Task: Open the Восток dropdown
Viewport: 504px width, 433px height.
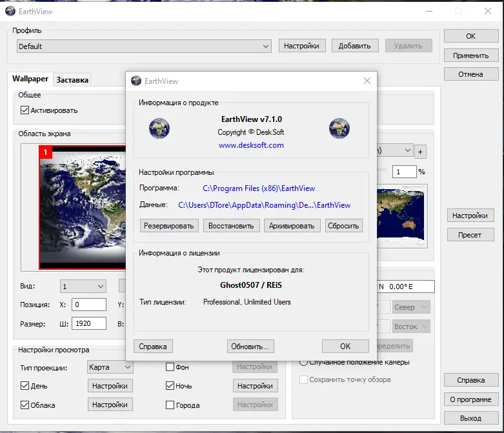Action: [411, 327]
